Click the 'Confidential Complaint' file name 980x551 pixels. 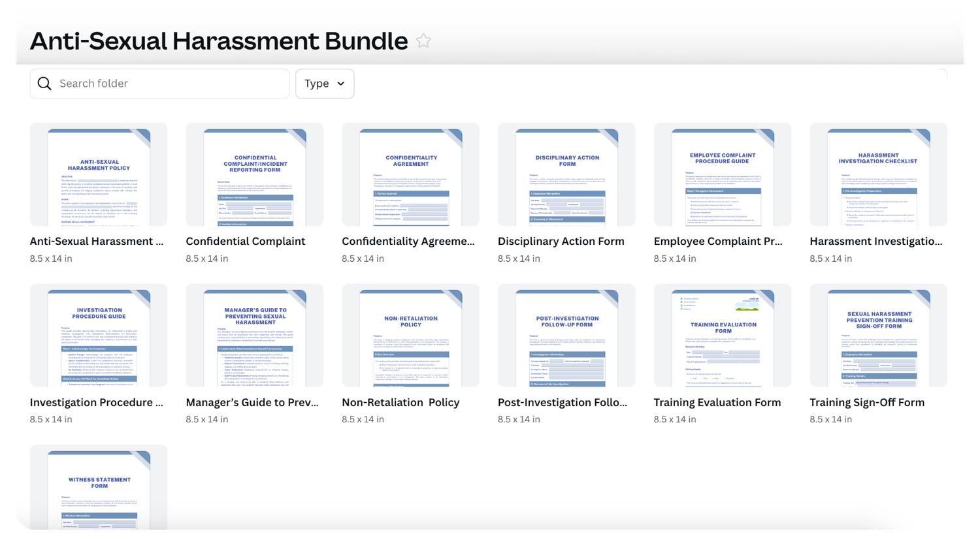tap(246, 242)
